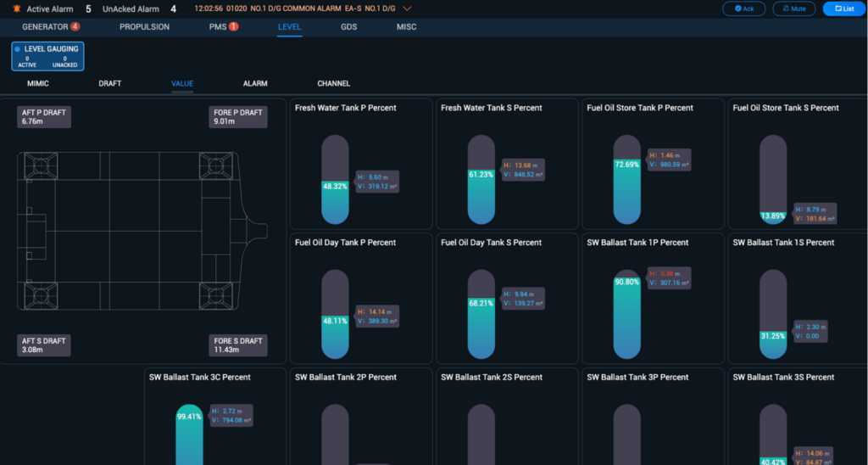Go to the GDS tab
This screenshot has width=868, height=465.
coord(348,27)
